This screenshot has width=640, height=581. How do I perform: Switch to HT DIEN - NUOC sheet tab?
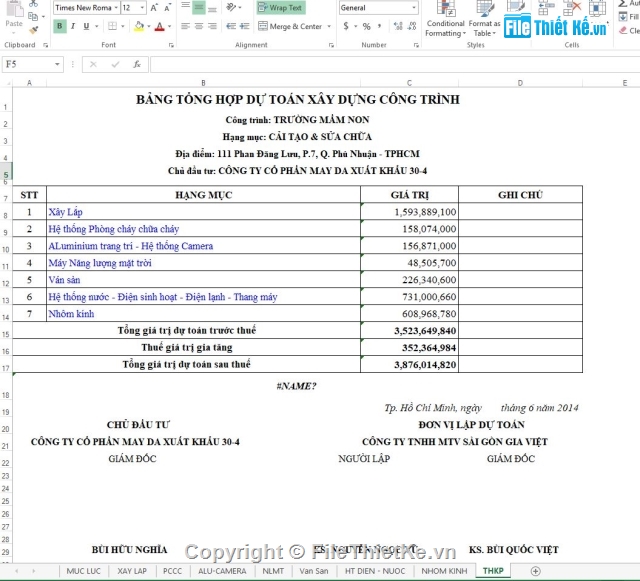(x=375, y=571)
